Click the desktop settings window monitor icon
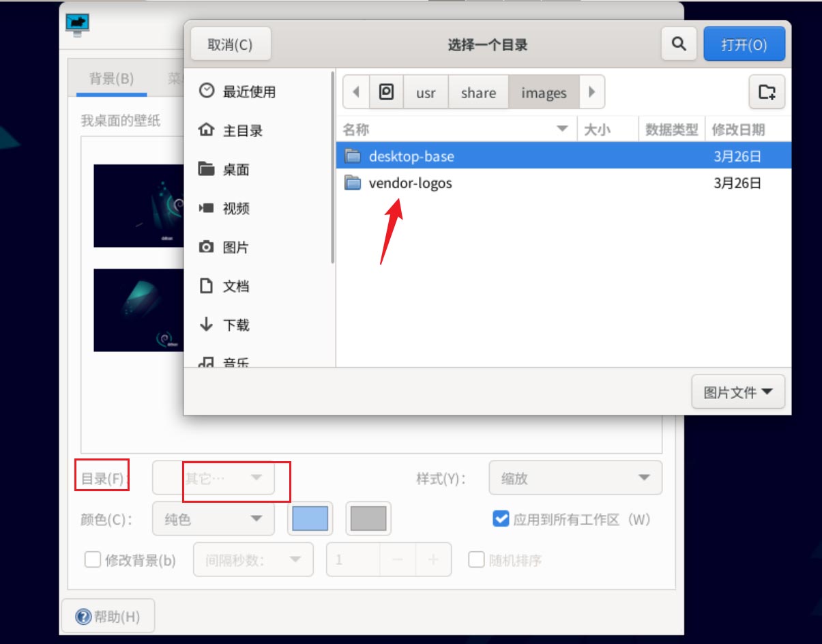822x644 pixels. (78, 25)
